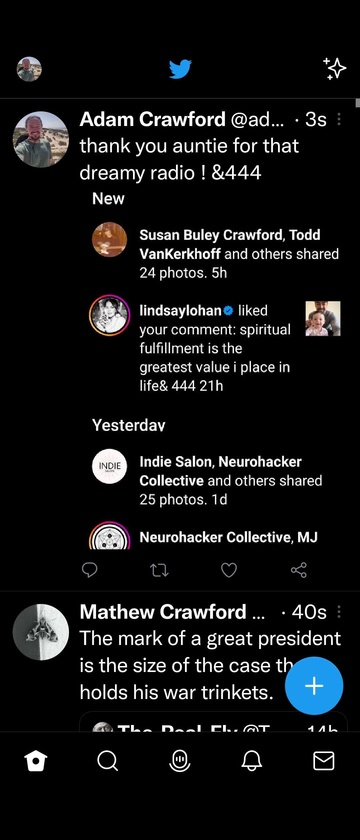Reply to Adam Crawford's tweet
Screen dimensions: 360x840
(89, 570)
